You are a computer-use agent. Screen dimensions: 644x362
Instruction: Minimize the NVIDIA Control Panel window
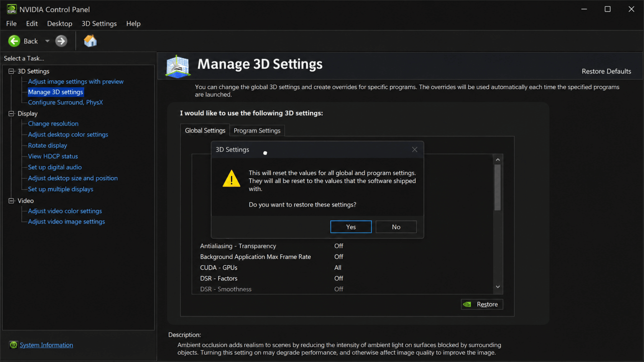(584, 9)
